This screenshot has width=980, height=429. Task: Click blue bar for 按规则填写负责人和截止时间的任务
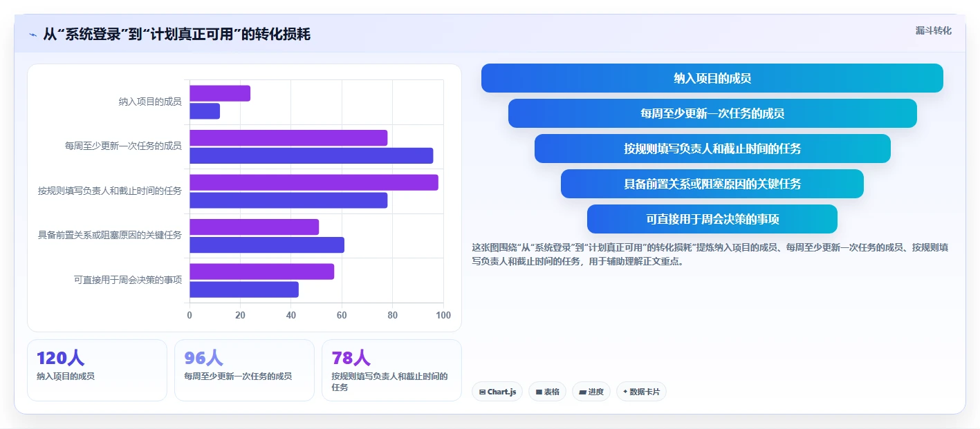[288, 200]
